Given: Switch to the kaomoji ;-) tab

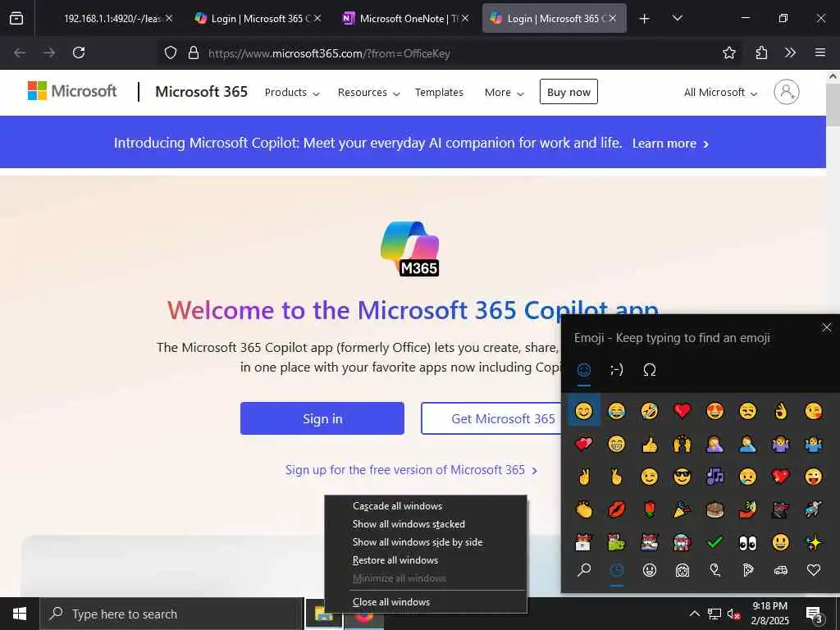Looking at the screenshot, I should [x=617, y=370].
